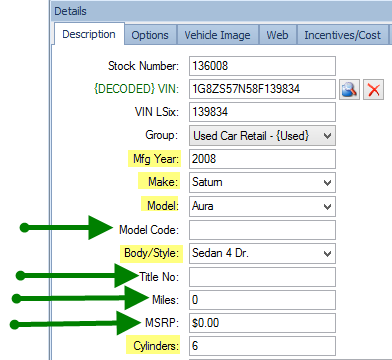Expand the Make dropdown

coord(327,182)
